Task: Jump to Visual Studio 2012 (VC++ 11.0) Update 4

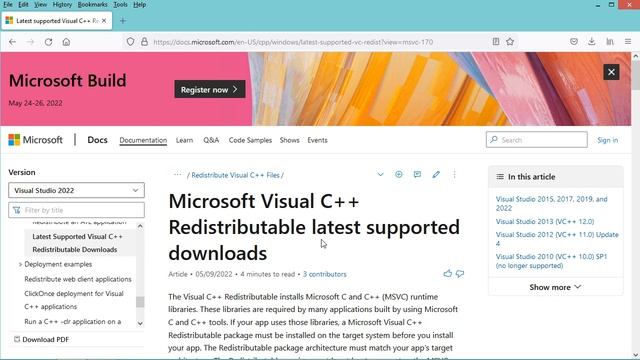Action: click(557, 239)
